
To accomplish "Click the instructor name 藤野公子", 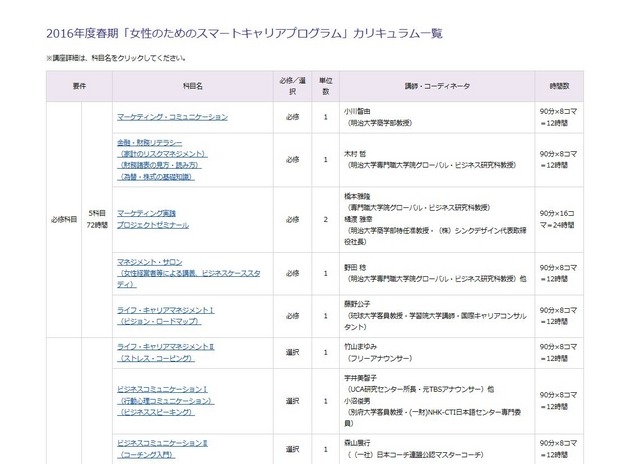I will pos(357,304).
